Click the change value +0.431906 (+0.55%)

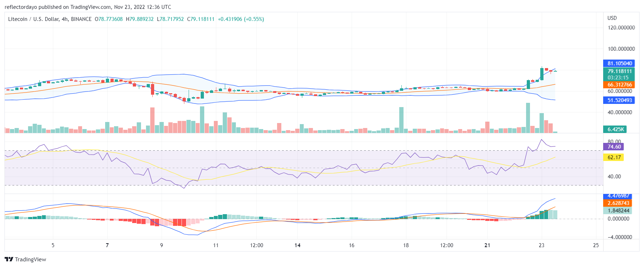point(241,19)
